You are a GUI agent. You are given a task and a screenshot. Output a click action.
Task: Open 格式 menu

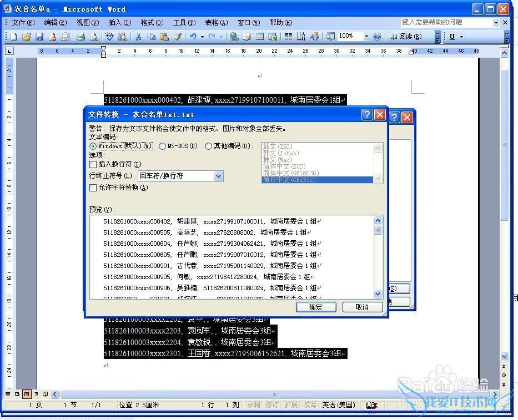[x=152, y=22]
